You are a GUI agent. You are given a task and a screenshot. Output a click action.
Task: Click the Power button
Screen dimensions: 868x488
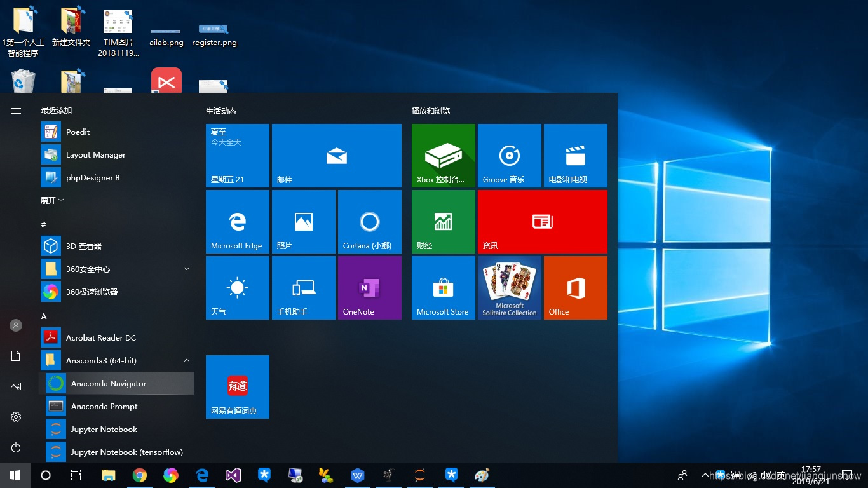(x=16, y=447)
